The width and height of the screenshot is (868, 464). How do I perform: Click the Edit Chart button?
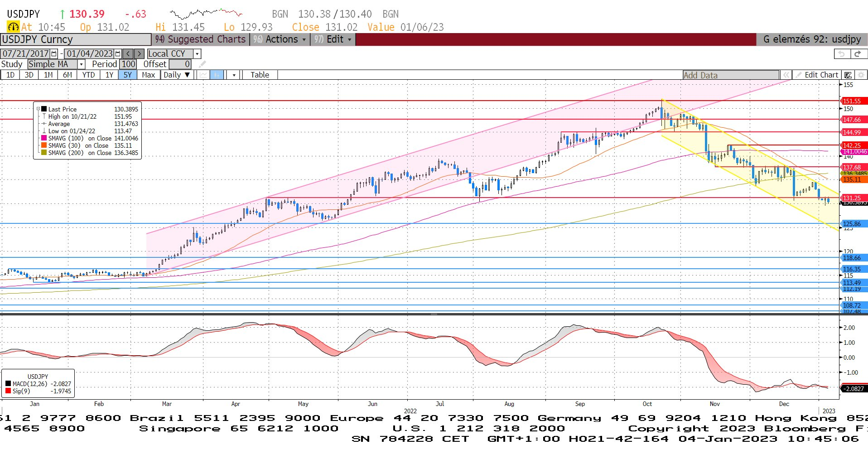tap(817, 75)
